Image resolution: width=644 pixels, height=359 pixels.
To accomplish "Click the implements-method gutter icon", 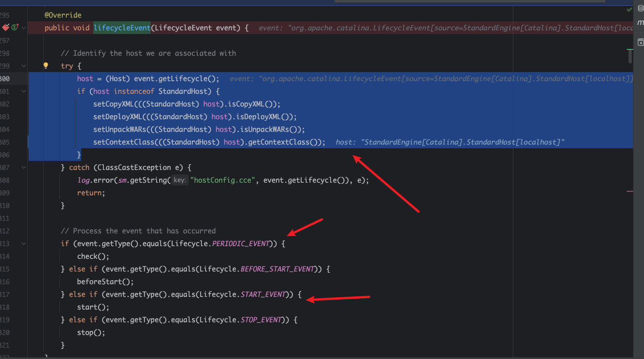I will pos(15,28).
